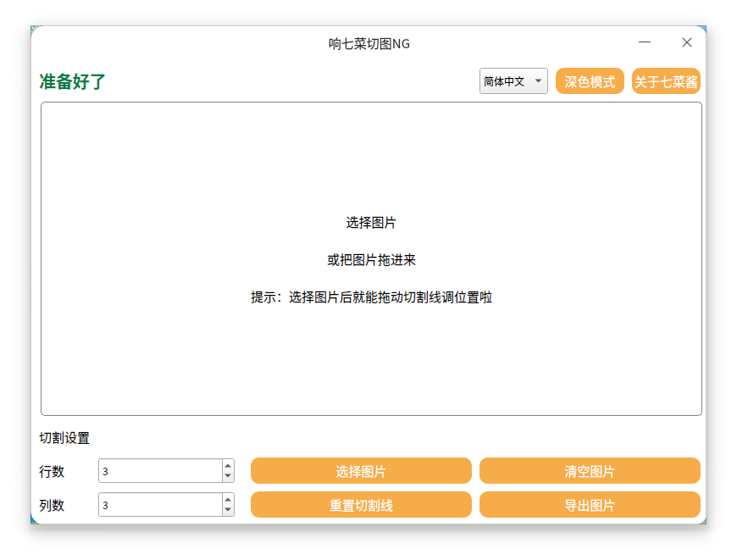Image resolution: width=737 pixels, height=560 pixels.
Task: Click the 准备好了 status label
Action: [72, 81]
